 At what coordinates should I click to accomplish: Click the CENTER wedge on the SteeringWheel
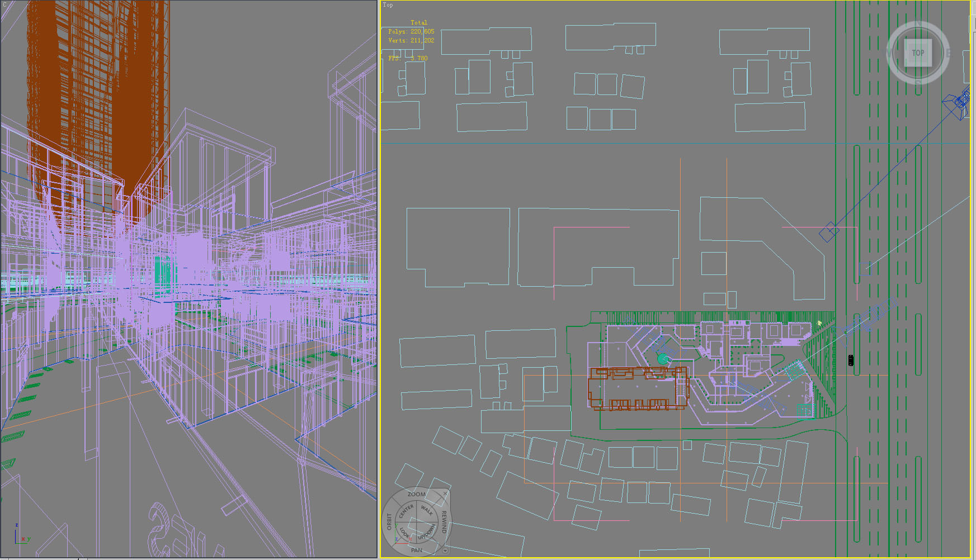pos(406,510)
